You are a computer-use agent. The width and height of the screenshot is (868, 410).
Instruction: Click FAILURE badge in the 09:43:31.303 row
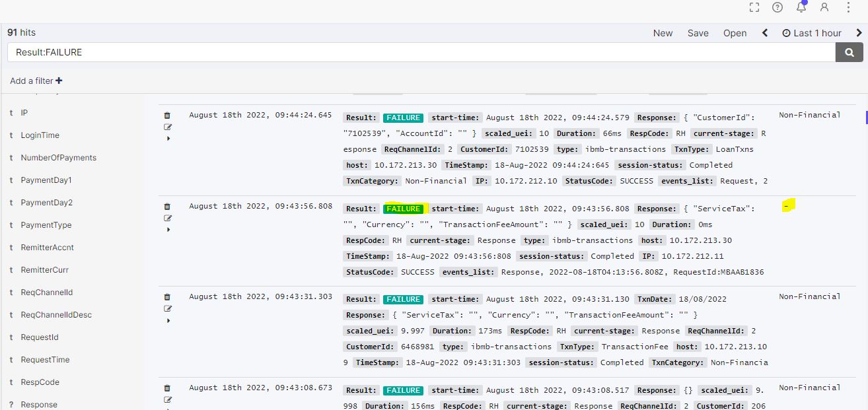404,299
